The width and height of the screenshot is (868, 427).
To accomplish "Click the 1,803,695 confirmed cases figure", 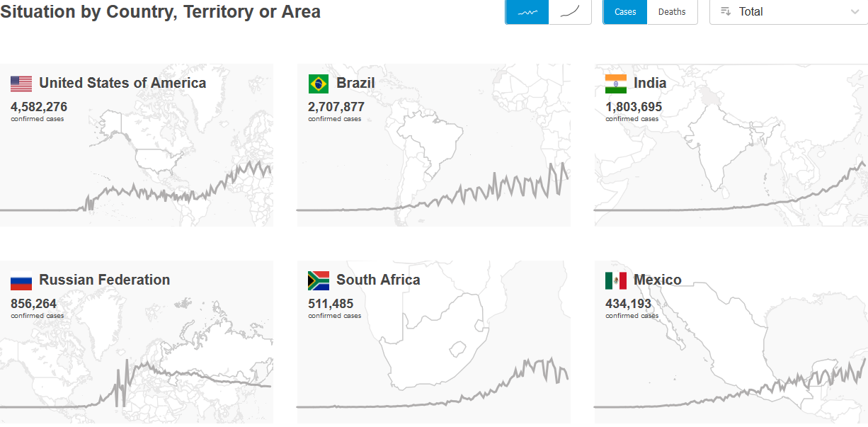I will (x=634, y=107).
